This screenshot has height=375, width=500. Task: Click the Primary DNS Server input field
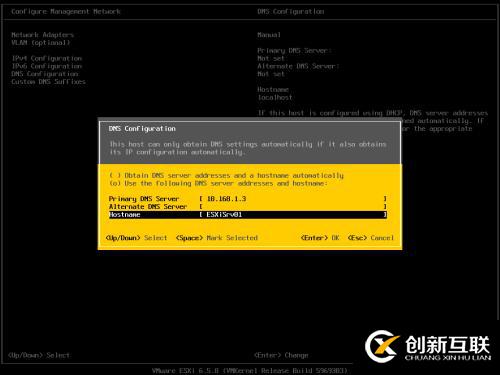293,199
